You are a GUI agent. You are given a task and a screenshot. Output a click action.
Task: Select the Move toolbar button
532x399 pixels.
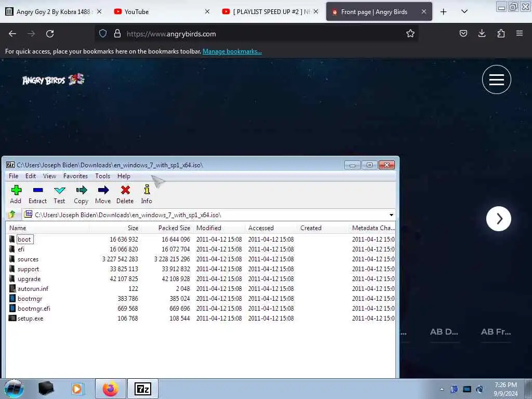(x=103, y=194)
